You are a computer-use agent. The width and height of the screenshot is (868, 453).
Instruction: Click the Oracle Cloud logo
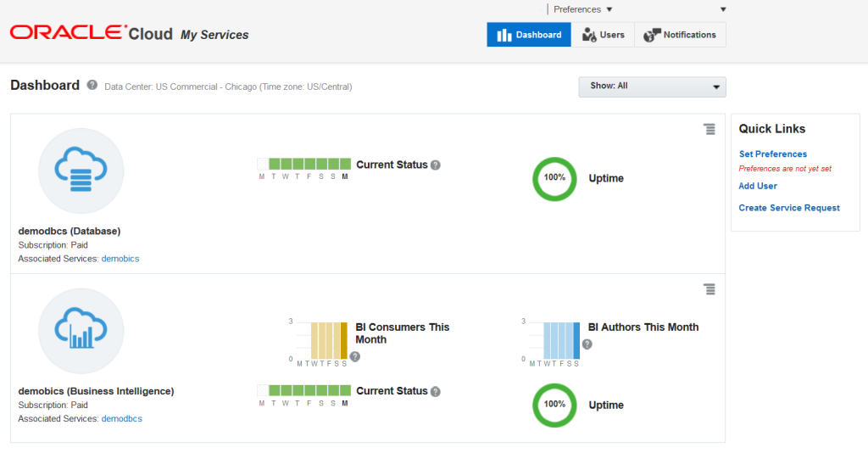[92, 33]
